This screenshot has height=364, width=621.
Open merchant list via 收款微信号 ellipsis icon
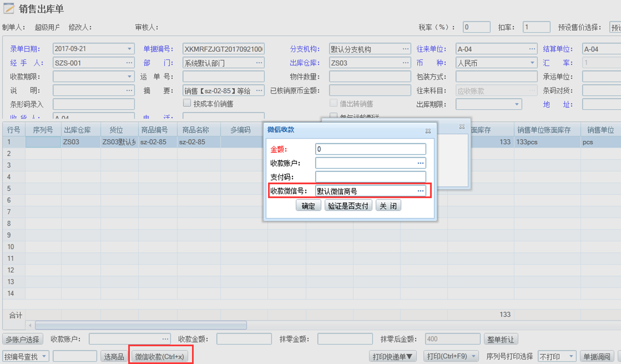point(421,191)
